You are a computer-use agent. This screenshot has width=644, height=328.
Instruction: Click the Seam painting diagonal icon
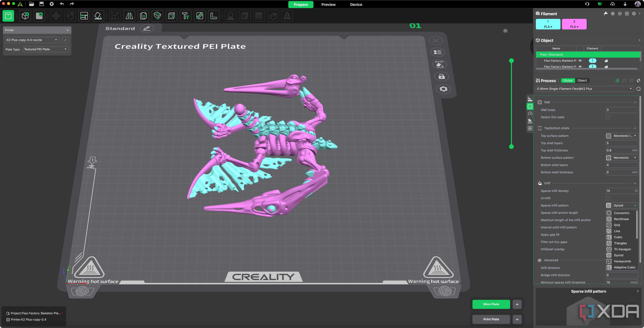(x=199, y=16)
